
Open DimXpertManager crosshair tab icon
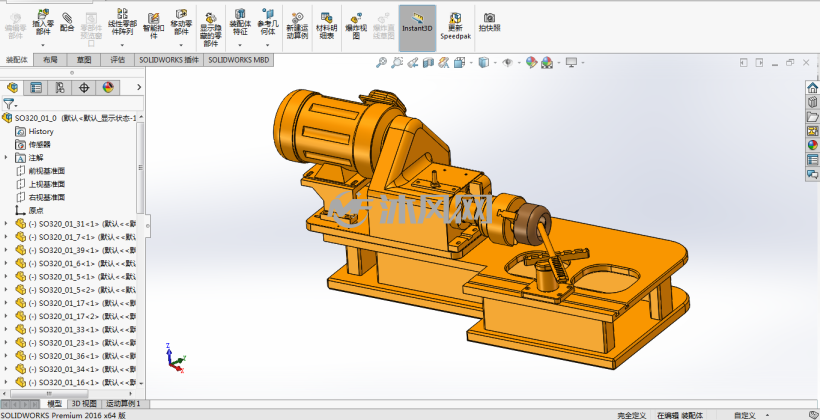tap(84, 87)
